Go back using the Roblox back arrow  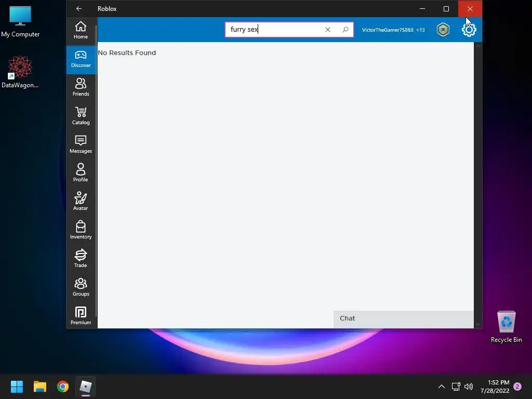(79, 8)
